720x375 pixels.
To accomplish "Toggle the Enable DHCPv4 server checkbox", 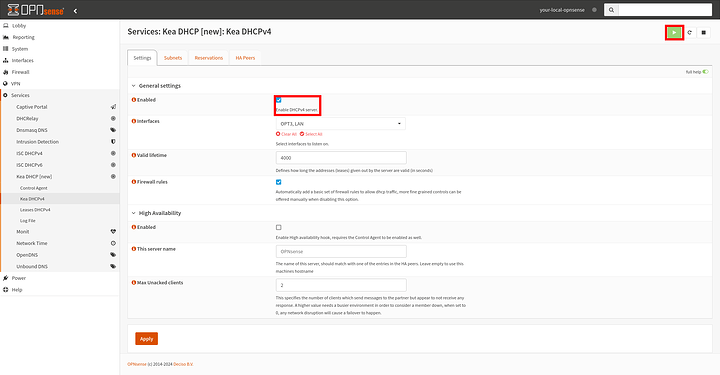I will point(279,100).
